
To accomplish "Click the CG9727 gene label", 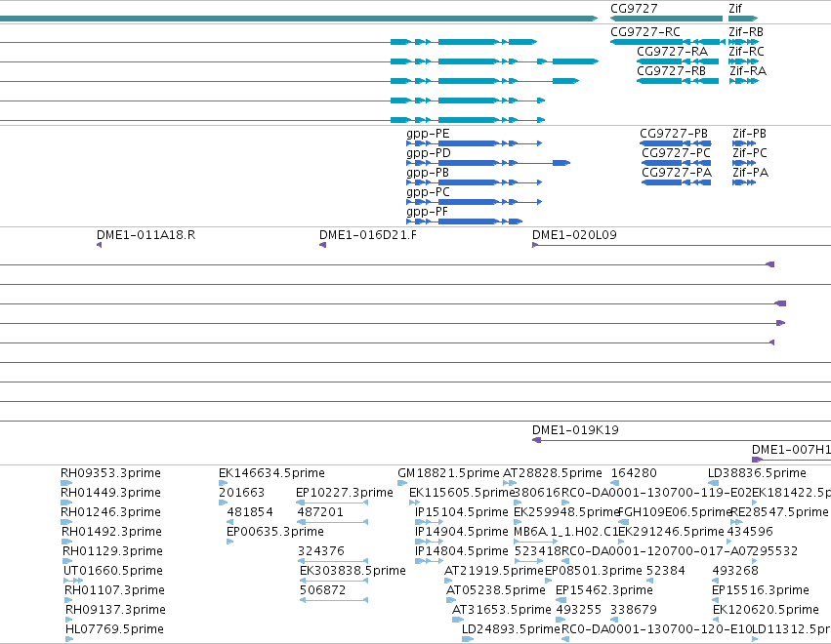I will [x=634, y=9].
